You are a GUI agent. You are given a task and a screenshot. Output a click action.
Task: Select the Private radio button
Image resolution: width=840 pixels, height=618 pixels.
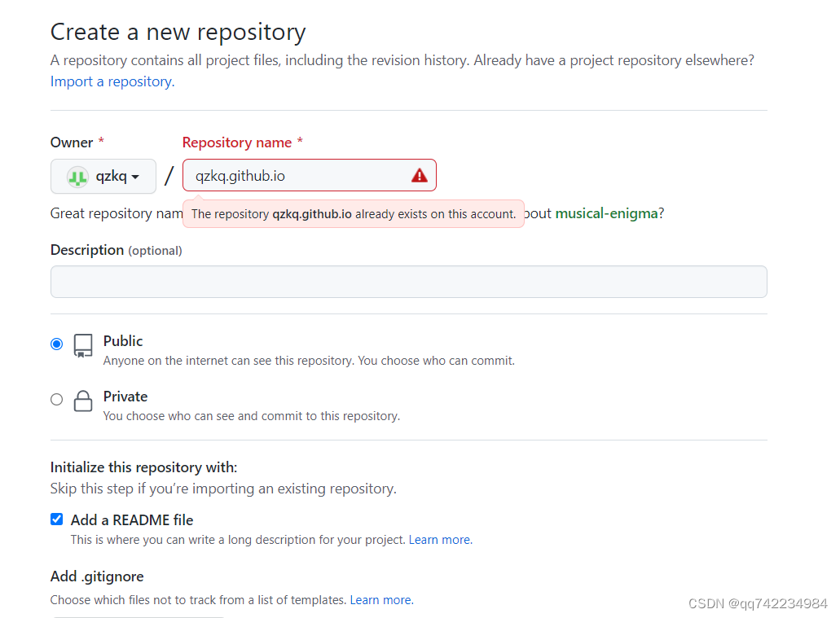(x=56, y=399)
